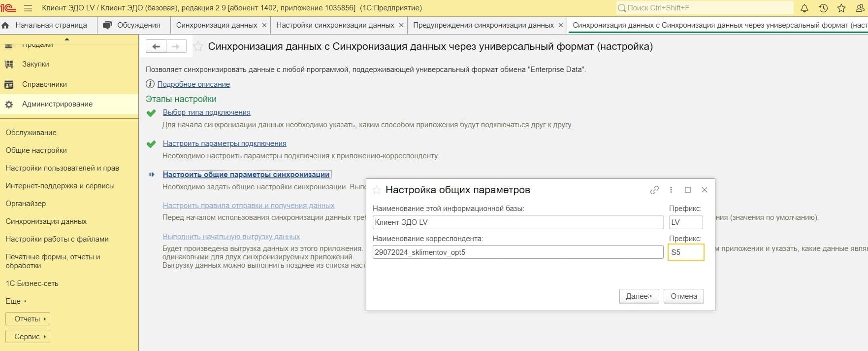The image size is (868, 351).
Task: Expand the Сервис dropdown button
Action: coord(28,337)
